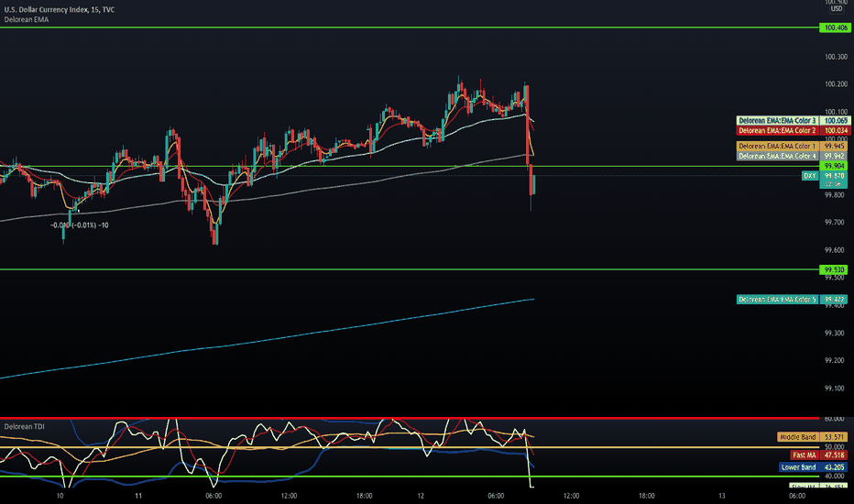Click the 100.034 EMA Color 2 value
The image size is (854, 504).
tap(836, 130)
